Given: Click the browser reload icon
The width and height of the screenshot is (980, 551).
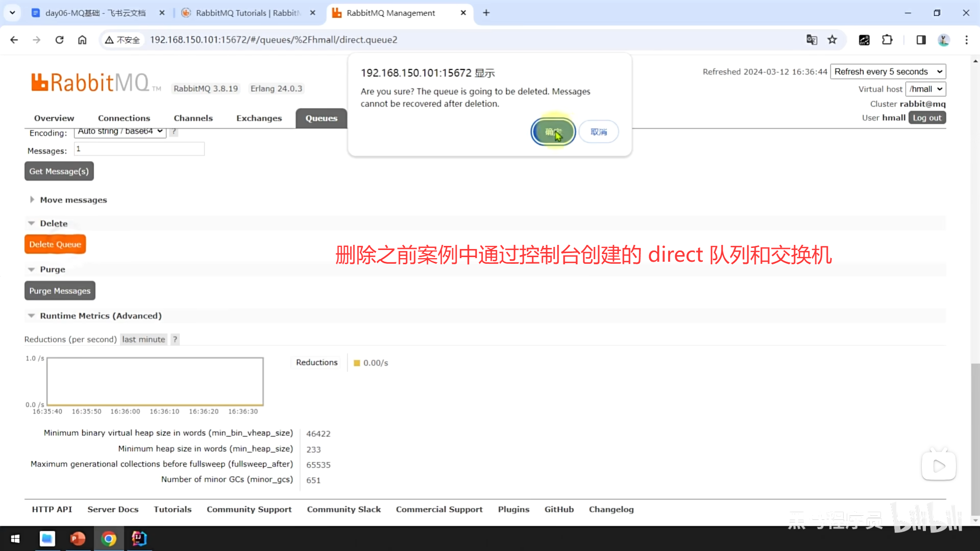Looking at the screenshot, I should pos(59,40).
